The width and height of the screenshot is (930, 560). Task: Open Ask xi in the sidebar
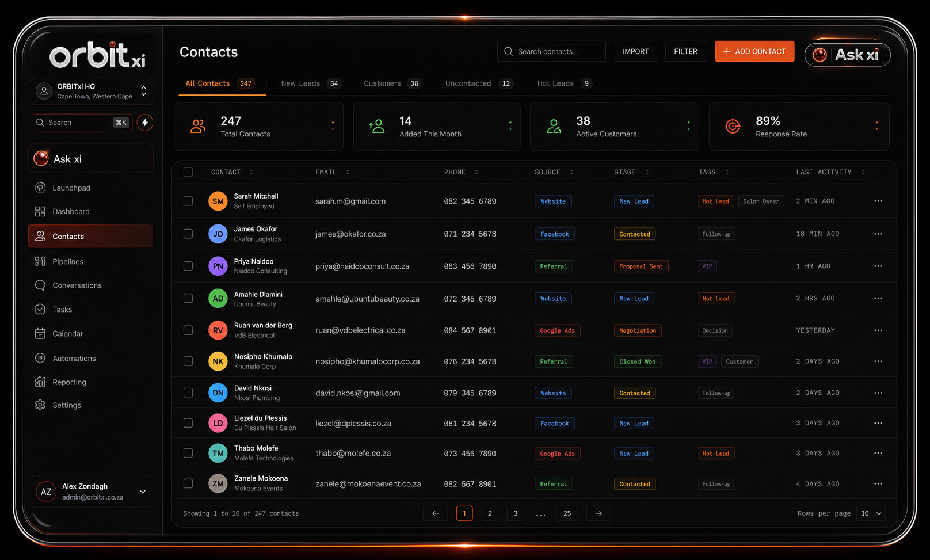point(90,159)
